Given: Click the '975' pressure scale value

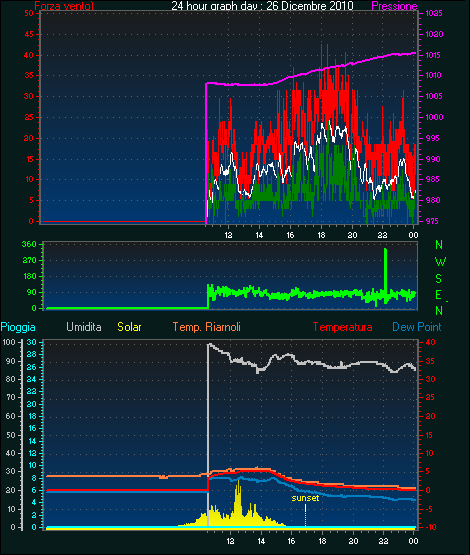Looking at the screenshot, I should 432,221.
